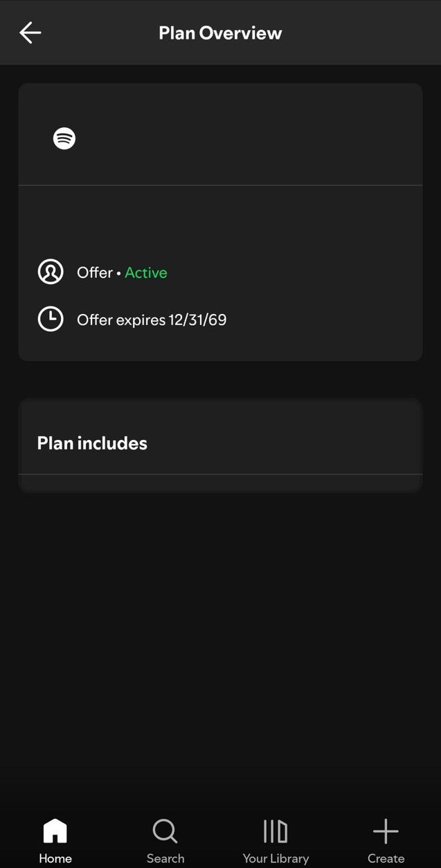Select the Home tab label
441x868 pixels.
pyautogui.click(x=55, y=858)
